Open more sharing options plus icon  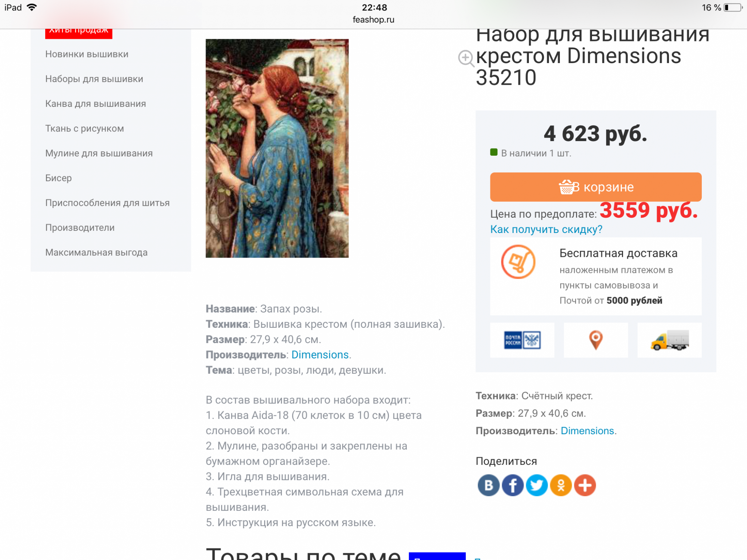tap(585, 485)
